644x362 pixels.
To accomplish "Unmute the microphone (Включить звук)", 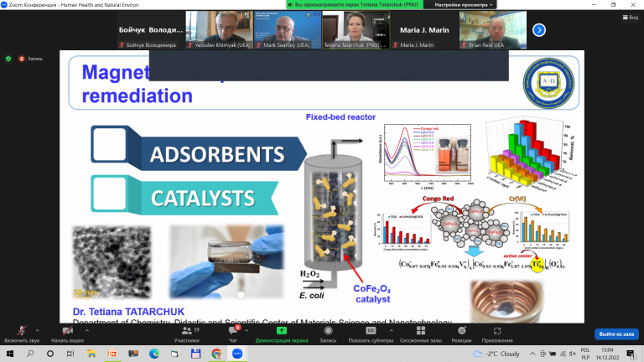I will (21, 330).
